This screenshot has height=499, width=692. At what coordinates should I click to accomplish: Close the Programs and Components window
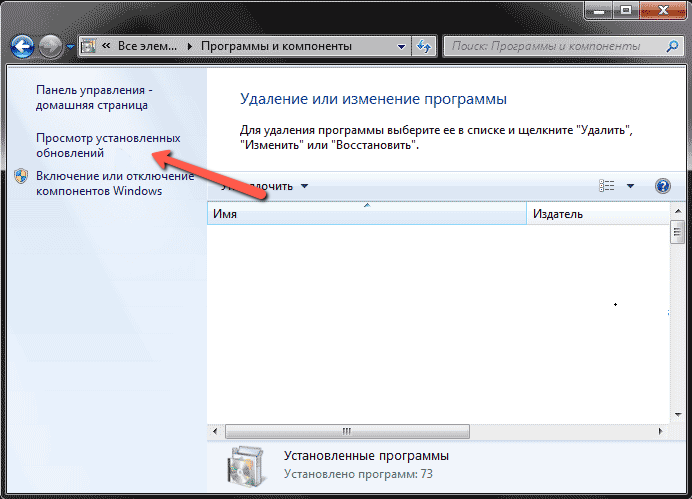coord(662,10)
